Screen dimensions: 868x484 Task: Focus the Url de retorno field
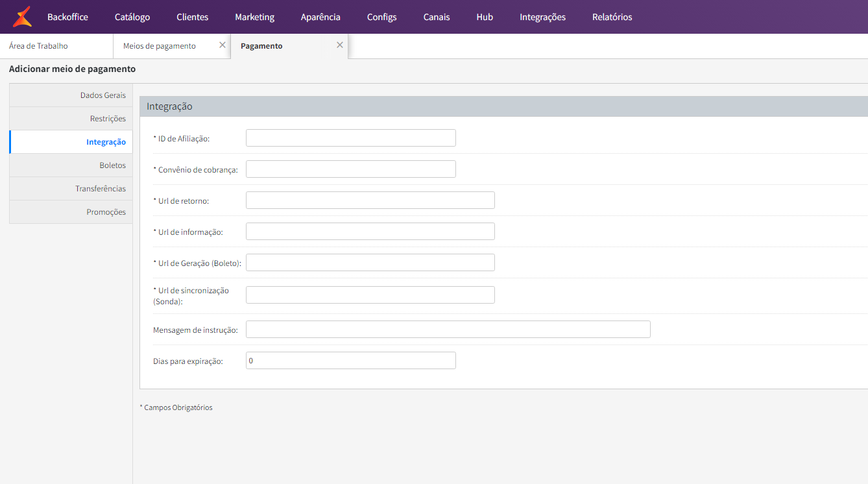click(370, 200)
